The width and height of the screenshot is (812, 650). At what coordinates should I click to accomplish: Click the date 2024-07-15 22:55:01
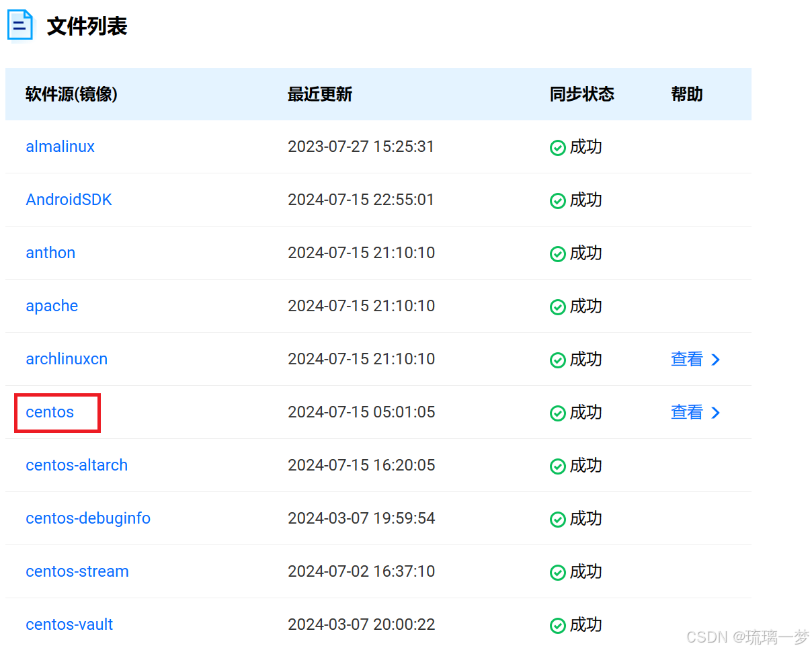[361, 200]
